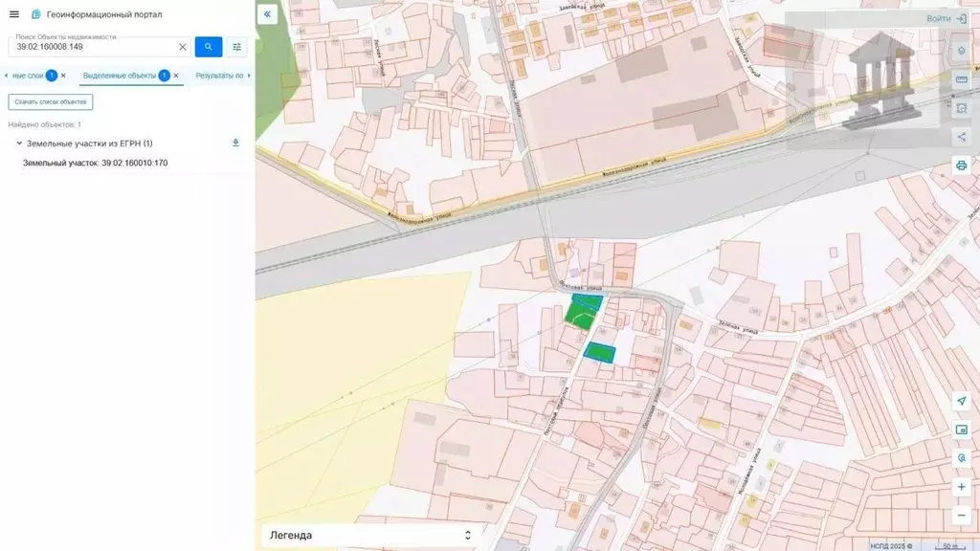Open the Результаты по tab

[218, 75]
